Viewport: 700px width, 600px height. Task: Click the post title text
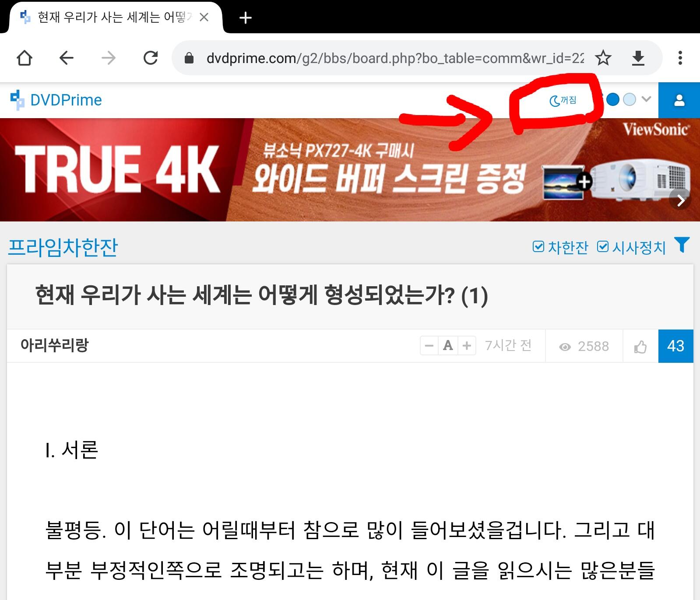pyautogui.click(x=261, y=295)
